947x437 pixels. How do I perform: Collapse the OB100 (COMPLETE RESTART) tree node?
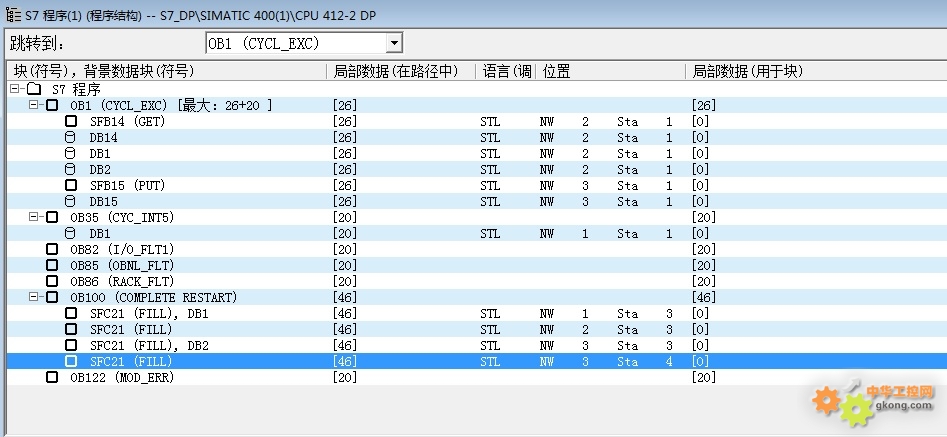(x=33, y=297)
